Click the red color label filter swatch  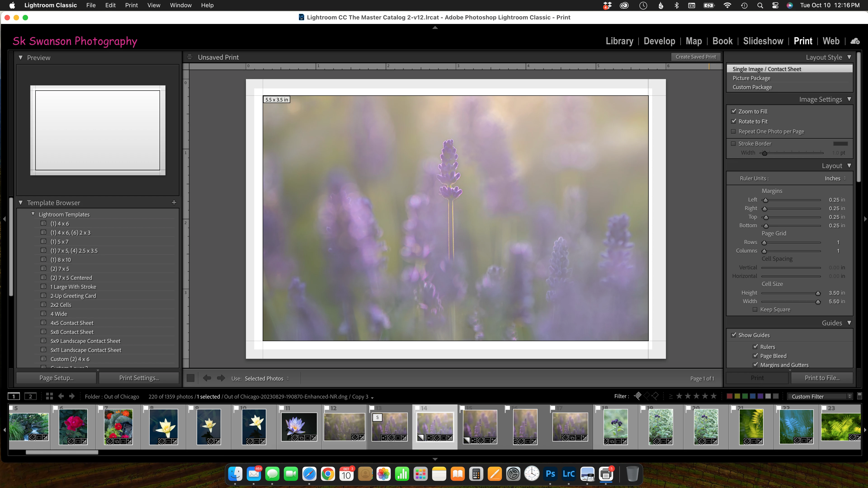tap(729, 396)
